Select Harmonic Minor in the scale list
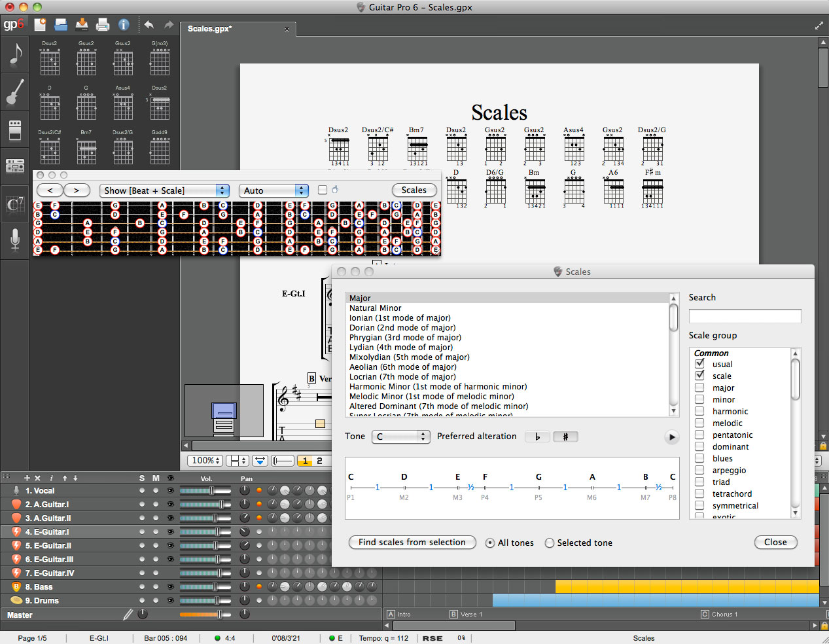 (x=438, y=387)
